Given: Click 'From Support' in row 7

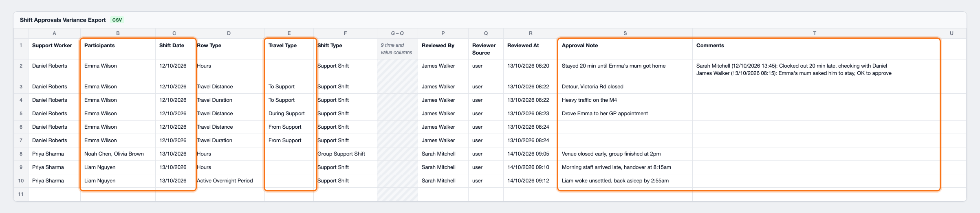Looking at the screenshot, I should click(289, 141).
